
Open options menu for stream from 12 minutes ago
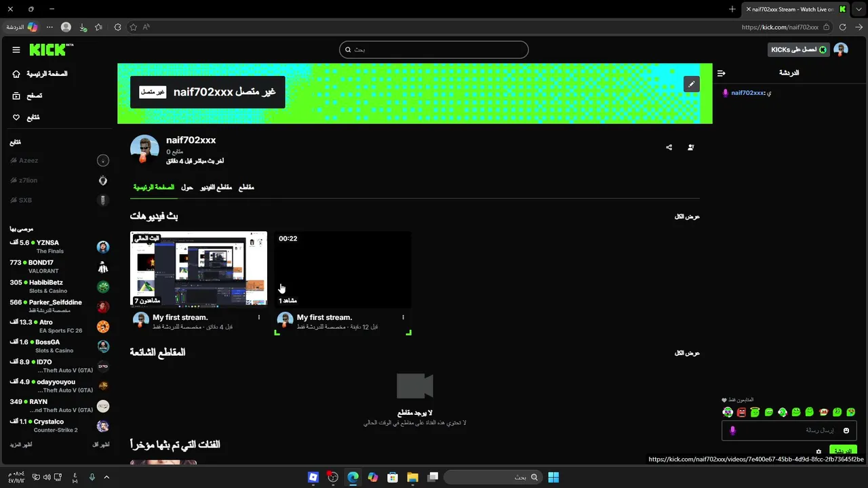coord(403,317)
